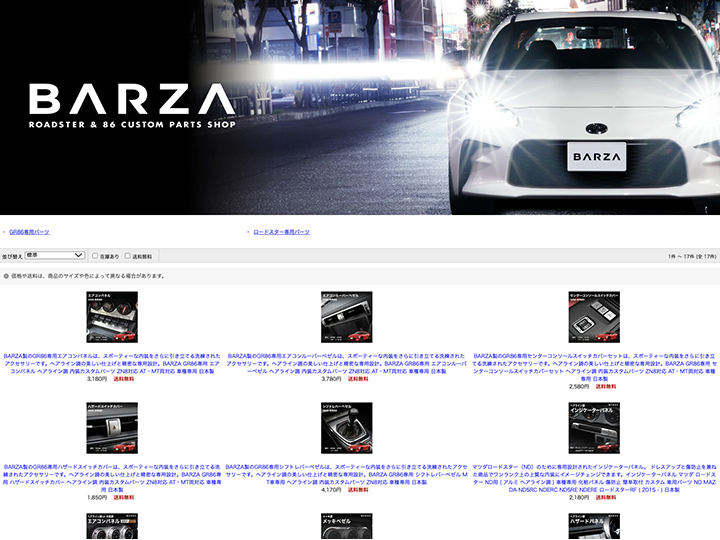This screenshot has width=720, height=540.
Task: Click the インジケーターパネル product thumbnail
Action: point(594,428)
